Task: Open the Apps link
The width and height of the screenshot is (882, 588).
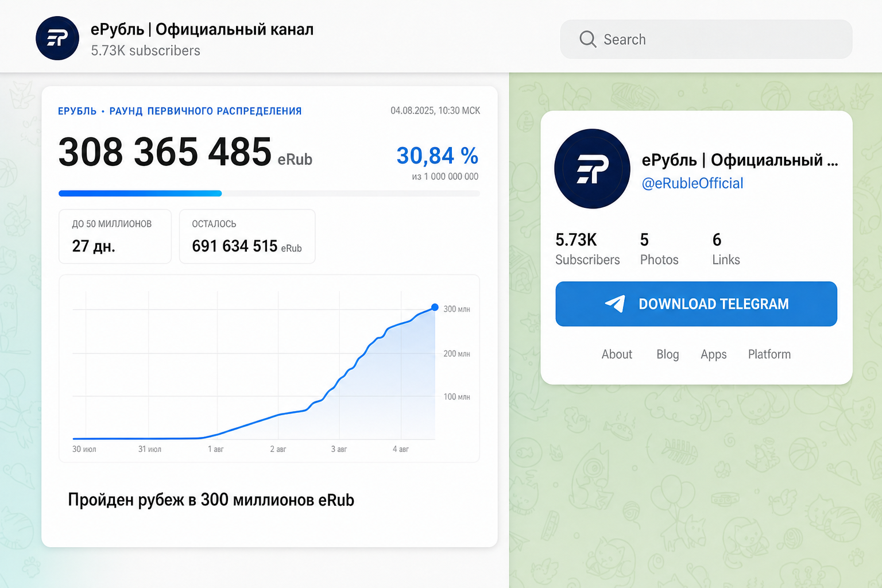Action: point(714,355)
